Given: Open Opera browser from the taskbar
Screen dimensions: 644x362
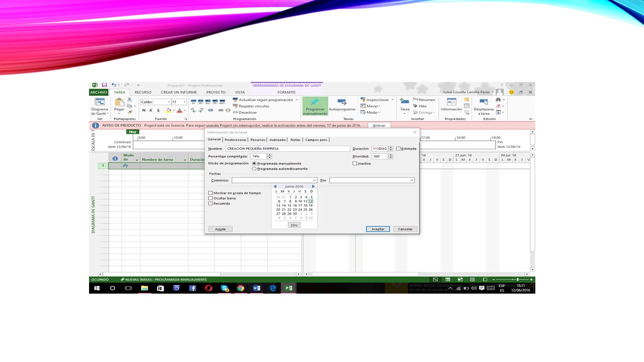Looking at the screenshot, I should coord(208,288).
